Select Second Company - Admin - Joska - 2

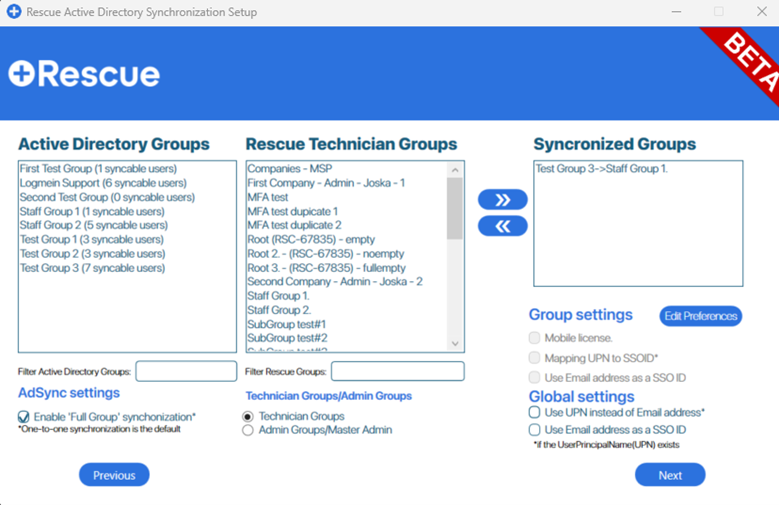coord(335,281)
